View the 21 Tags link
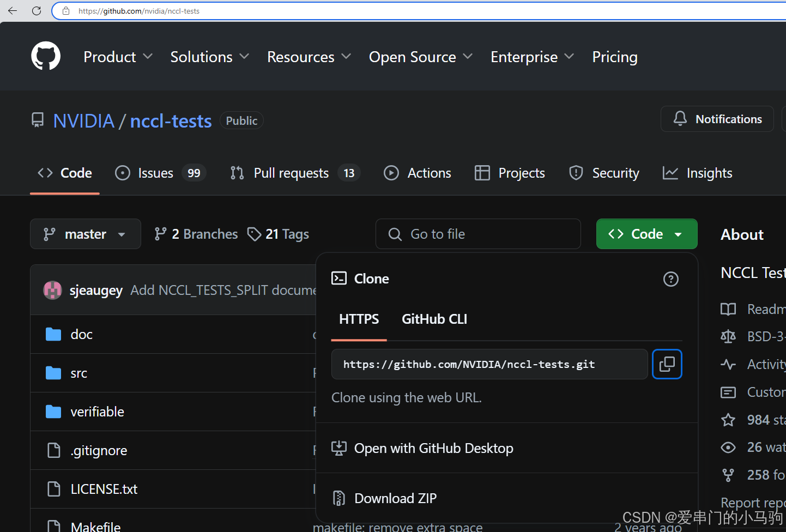 click(278, 234)
